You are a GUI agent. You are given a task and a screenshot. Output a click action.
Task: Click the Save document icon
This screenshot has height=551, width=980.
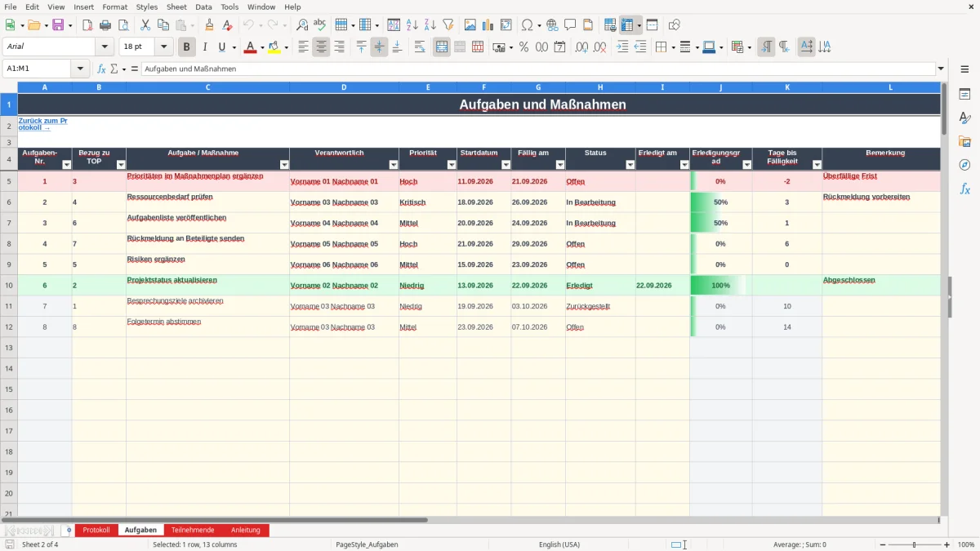point(58,25)
